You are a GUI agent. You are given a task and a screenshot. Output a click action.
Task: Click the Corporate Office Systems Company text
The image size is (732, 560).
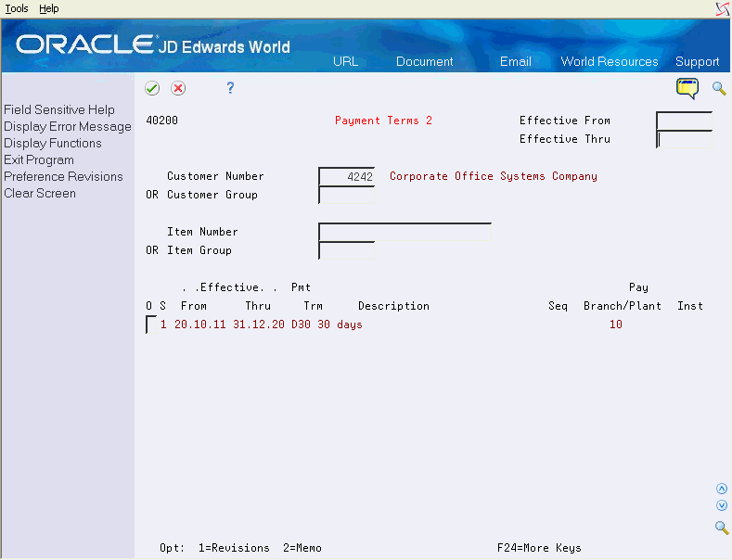(x=494, y=176)
